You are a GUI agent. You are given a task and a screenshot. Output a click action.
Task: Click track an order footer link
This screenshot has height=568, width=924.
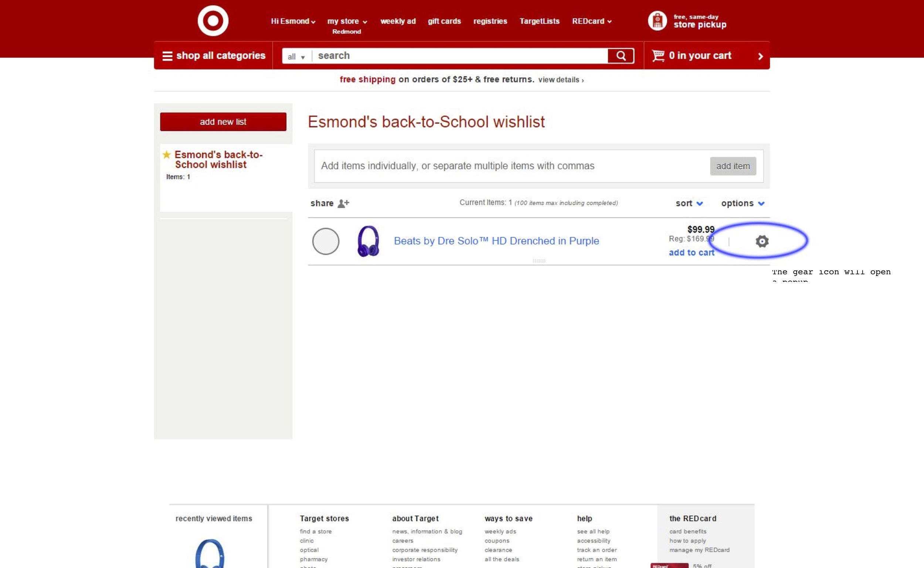click(597, 550)
